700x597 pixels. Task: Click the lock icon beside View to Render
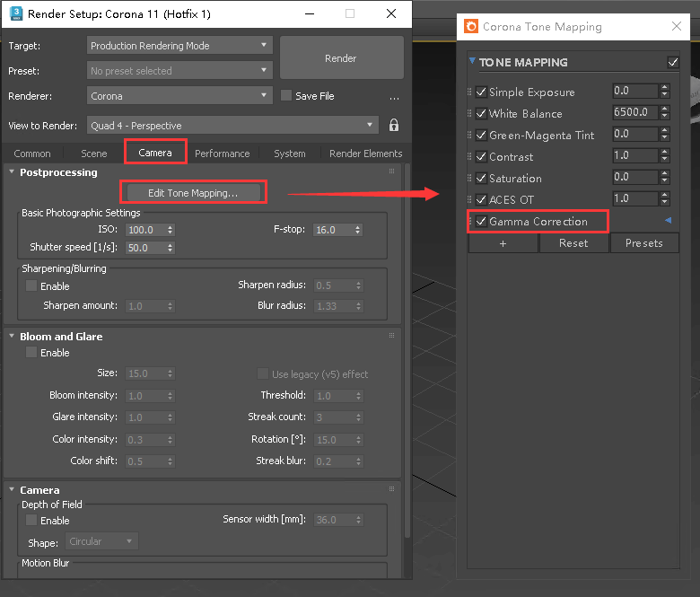pyautogui.click(x=393, y=126)
